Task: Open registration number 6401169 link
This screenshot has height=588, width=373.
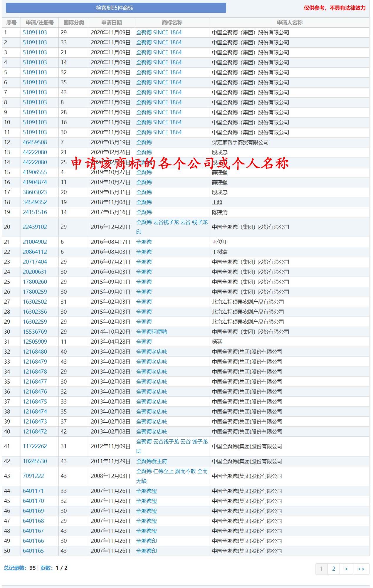Action: pyautogui.click(x=33, y=511)
